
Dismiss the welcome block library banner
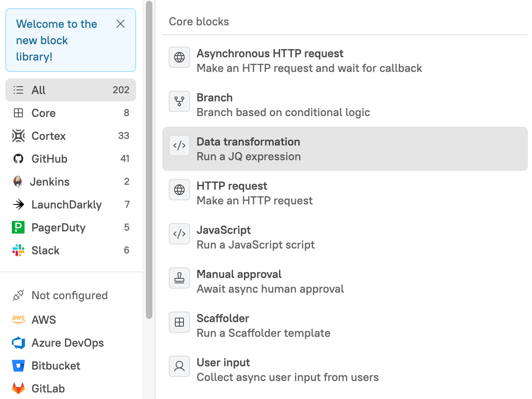[x=120, y=24]
